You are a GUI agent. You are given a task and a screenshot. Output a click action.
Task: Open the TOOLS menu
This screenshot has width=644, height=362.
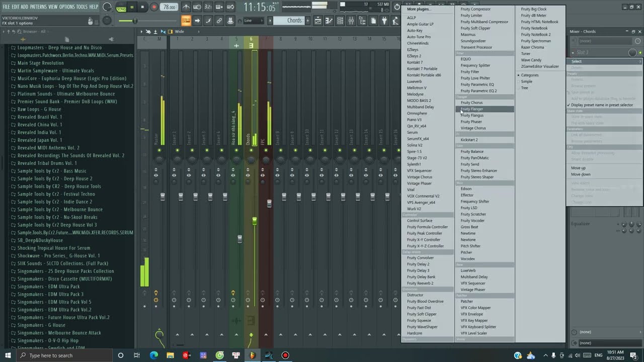click(82, 7)
